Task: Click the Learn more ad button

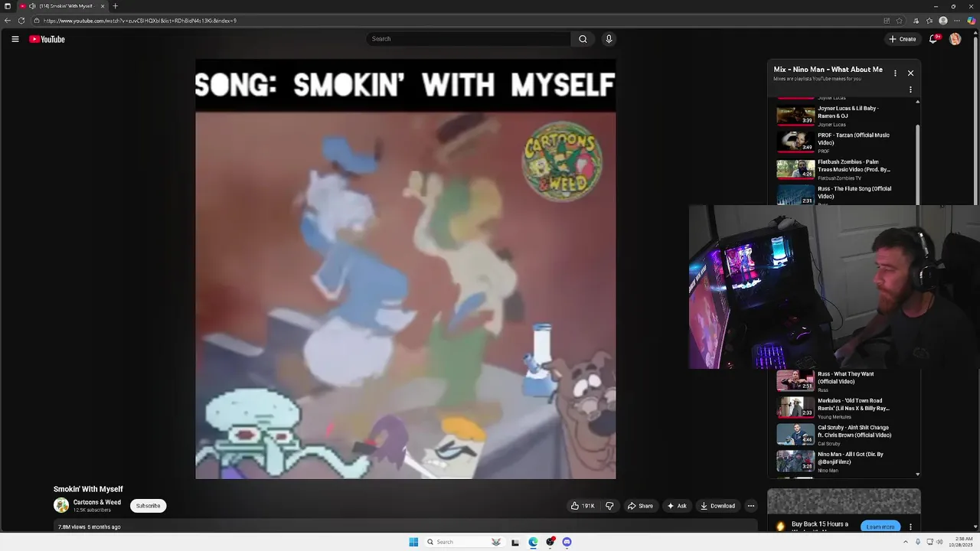Action: click(x=880, y=527)
